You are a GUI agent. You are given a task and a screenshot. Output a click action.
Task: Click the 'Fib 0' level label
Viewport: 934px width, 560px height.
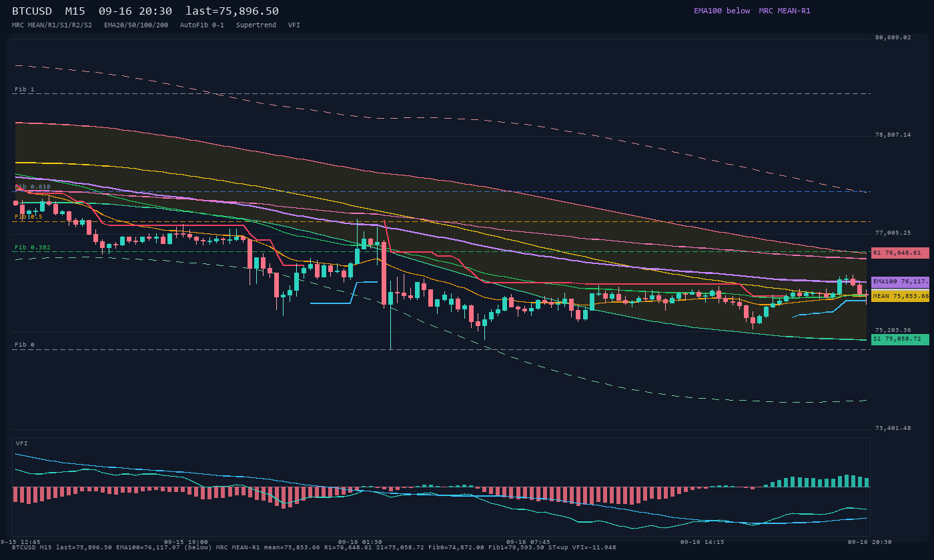tap(25, 345)
